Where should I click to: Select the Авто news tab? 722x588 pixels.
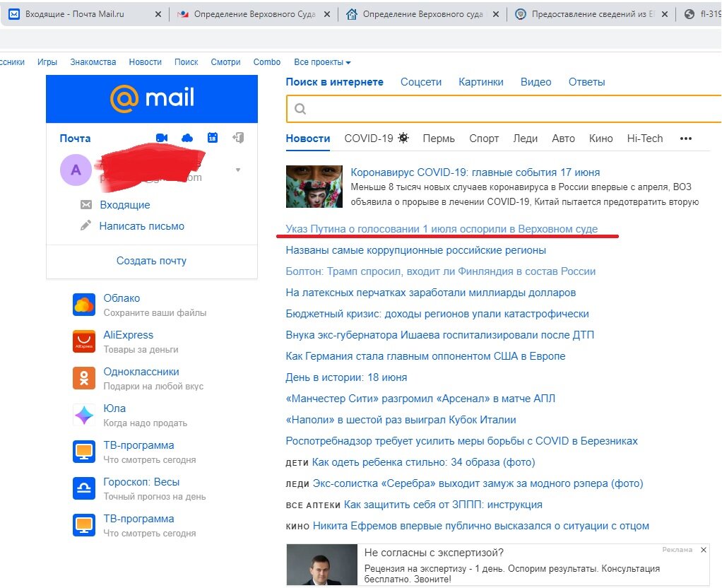[x=563, y=139]
